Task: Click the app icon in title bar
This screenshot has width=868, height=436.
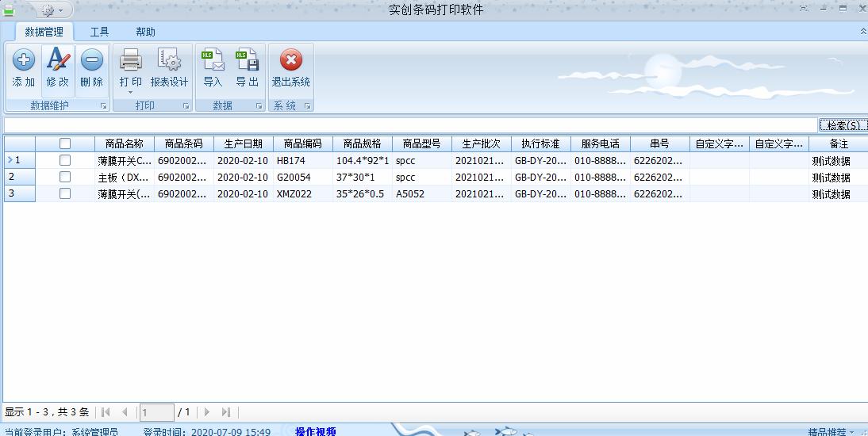Action: pos(8,10)
